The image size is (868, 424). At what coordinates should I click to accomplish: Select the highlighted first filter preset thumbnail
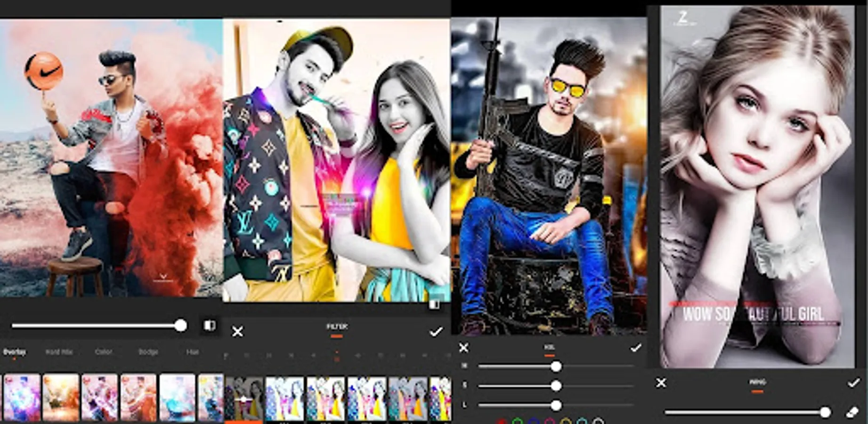coord(244,398)
